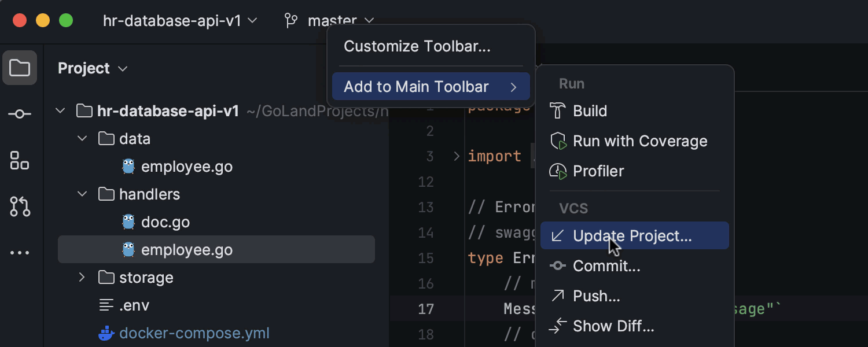Expand folded import block in editor
Viewport: 868px width, 347px height.
[457, 156]
